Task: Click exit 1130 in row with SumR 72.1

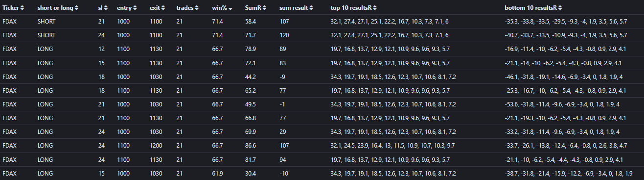Action: click(x=156, y=63)
